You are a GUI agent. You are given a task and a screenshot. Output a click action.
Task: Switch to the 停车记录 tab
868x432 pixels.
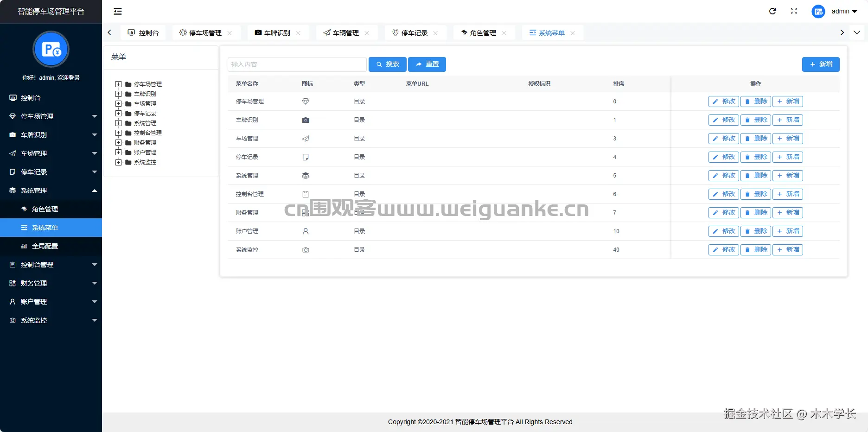click(x=415, y=32)
